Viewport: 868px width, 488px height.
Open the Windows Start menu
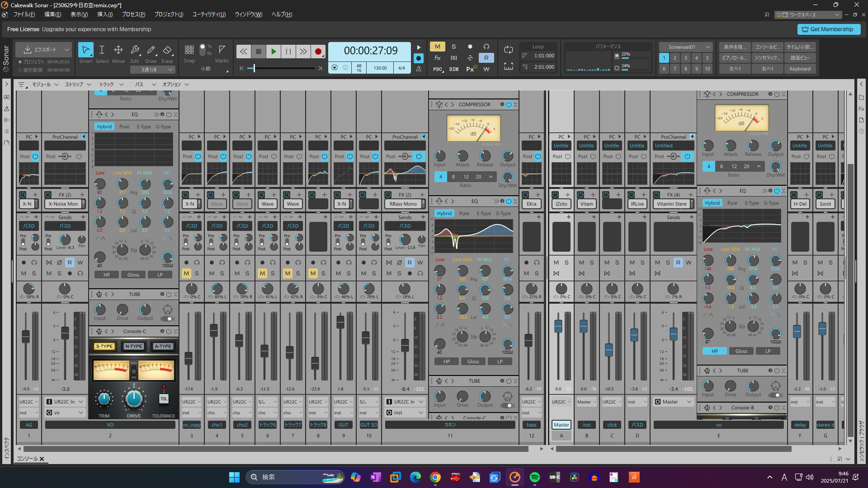click(234, 477)
